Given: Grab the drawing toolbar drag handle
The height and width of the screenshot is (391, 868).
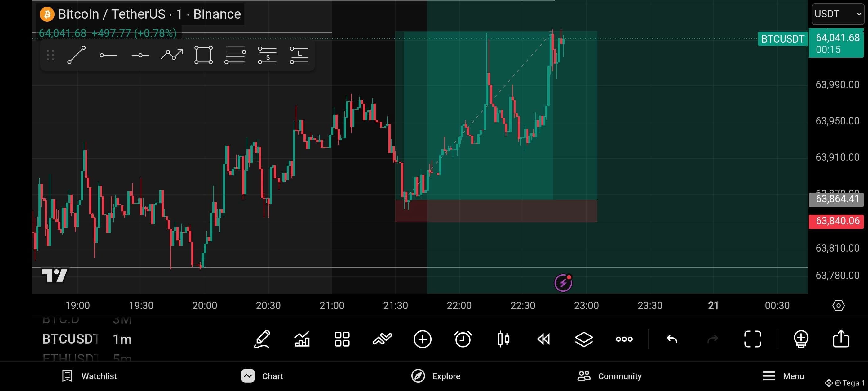Looking at the screenshot, I should (x=51, y=55).
